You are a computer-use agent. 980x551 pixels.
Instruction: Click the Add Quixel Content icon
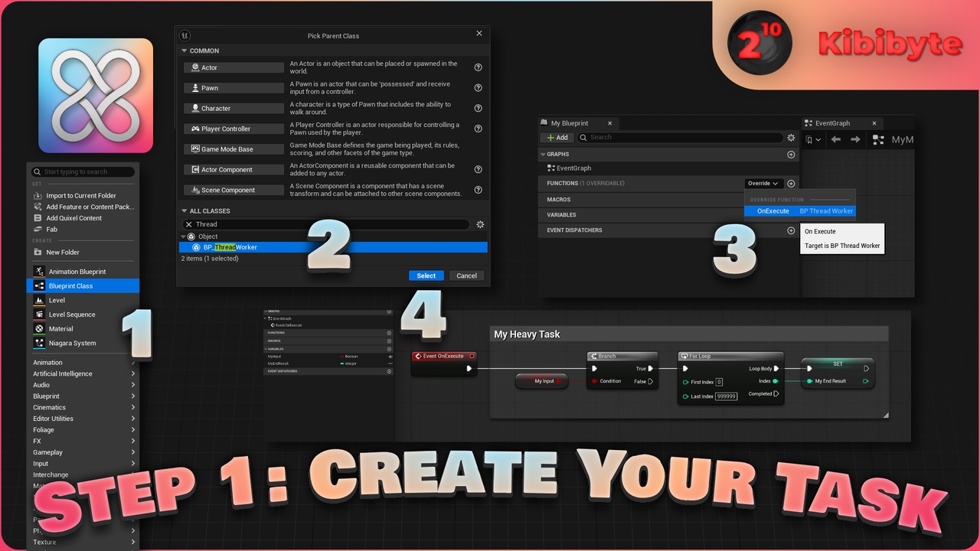(38, 218)
